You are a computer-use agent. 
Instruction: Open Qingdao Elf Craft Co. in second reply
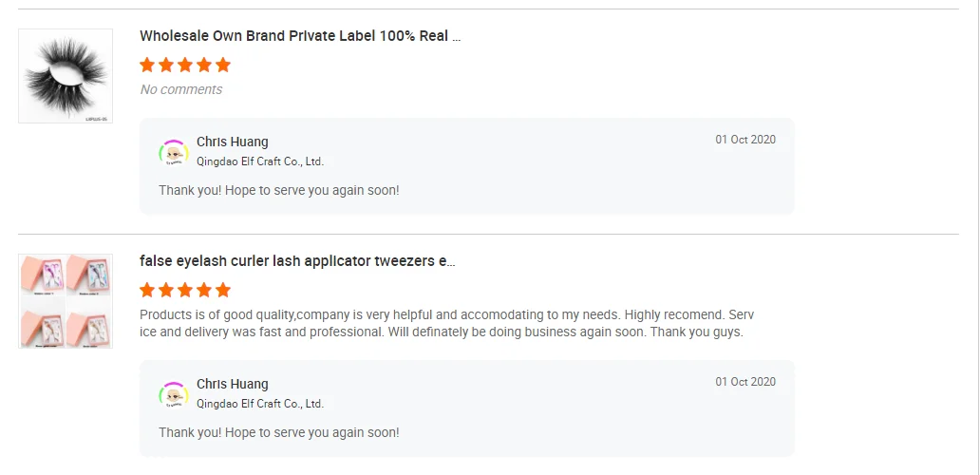[x=260, y=404]
